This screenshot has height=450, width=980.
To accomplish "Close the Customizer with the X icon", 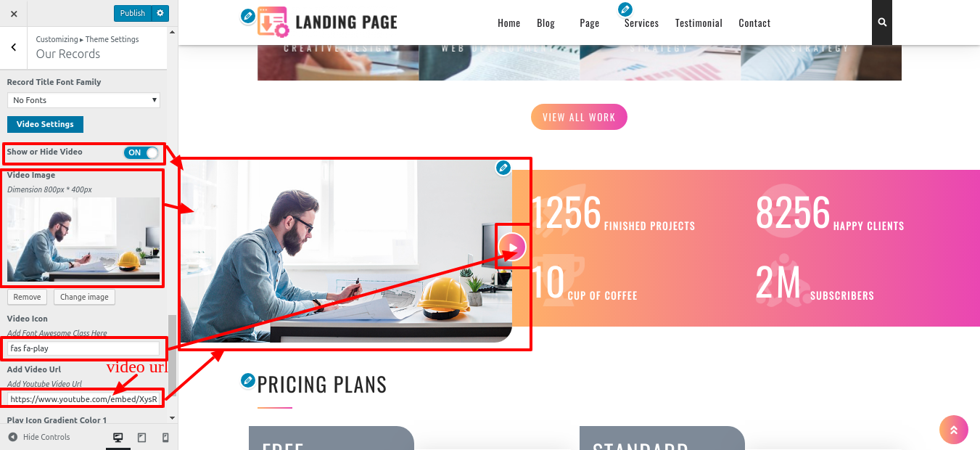I will coord(14,13).
